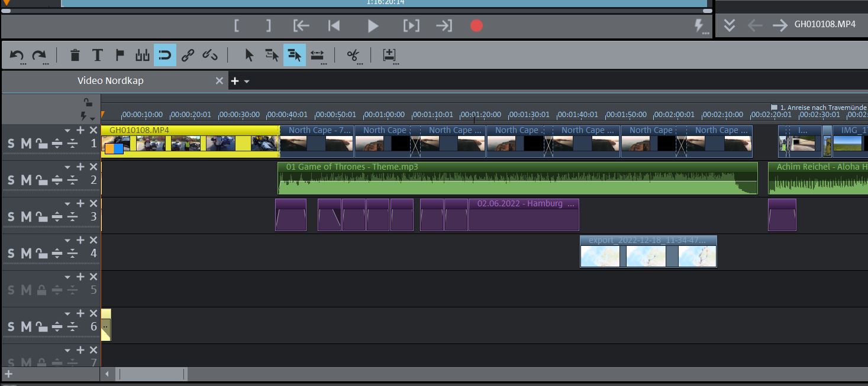Reduce track 1 height icon

pos(72,144)
